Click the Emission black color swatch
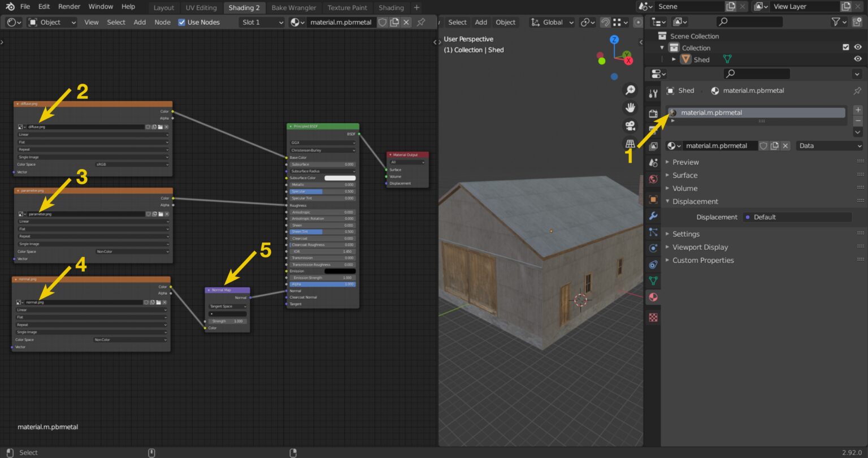The image size is (868, 458). coord(340,271)
